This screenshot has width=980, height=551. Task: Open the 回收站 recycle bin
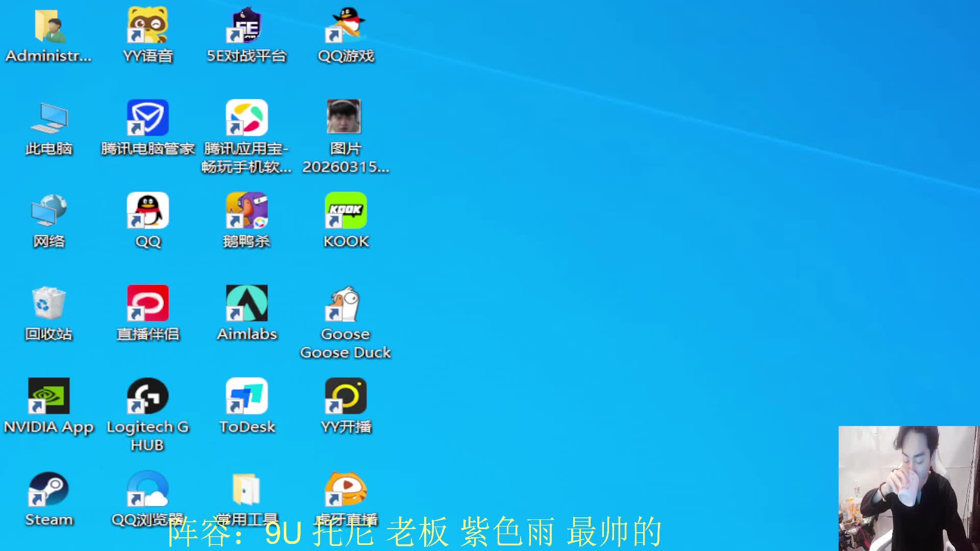click(x=48, y=304)
